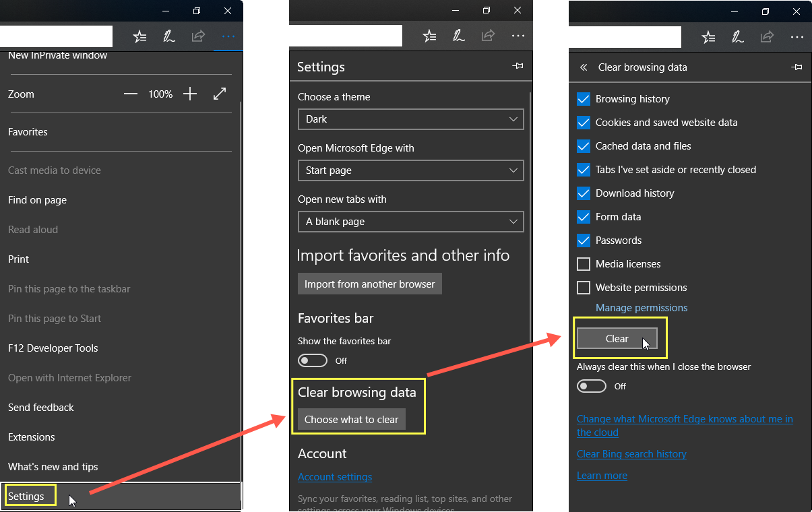Open the new tabs page dropdown
Viewport: 812px width, 512px height.
click(x=410, y=222)
